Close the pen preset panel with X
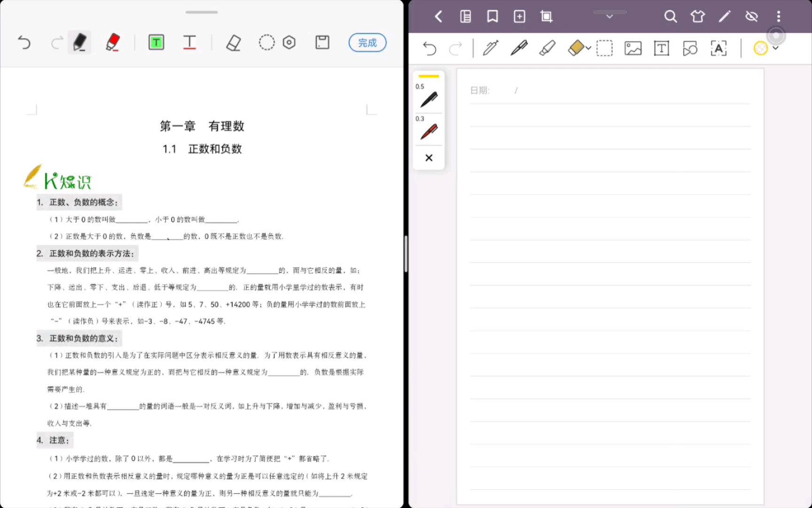The height and width of the screenshot is (508, 812). point(428,158)
